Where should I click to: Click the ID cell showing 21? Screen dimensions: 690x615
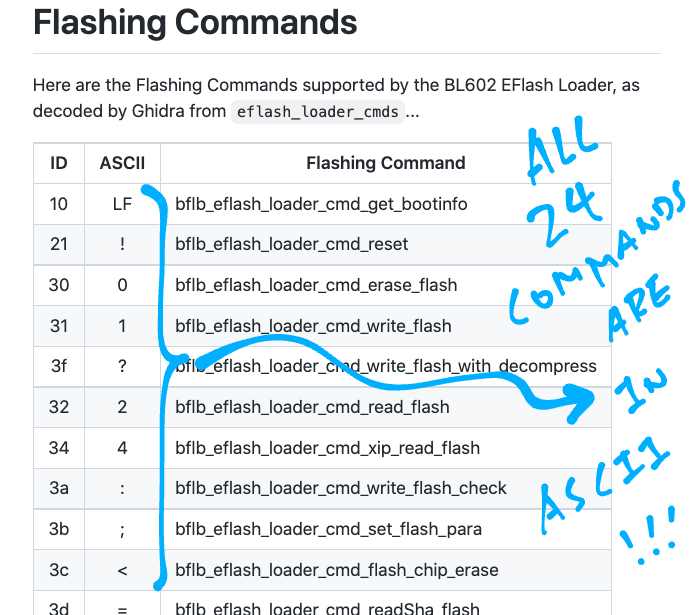[x=59, y=244]
